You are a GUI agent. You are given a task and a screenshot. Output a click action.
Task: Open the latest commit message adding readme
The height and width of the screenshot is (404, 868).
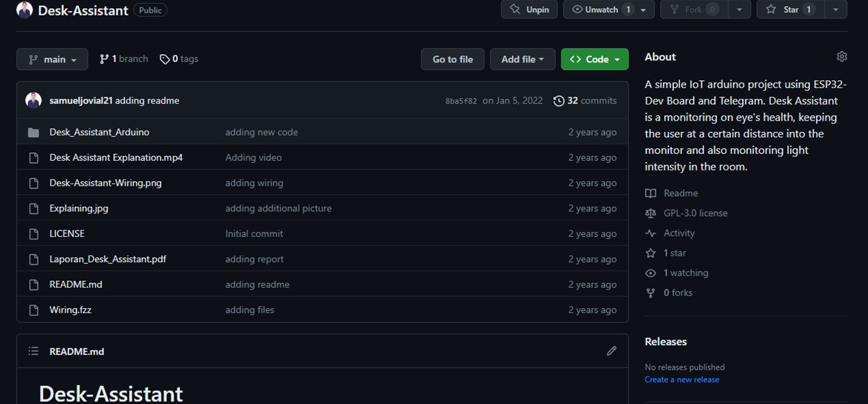[x=147, y=100]
